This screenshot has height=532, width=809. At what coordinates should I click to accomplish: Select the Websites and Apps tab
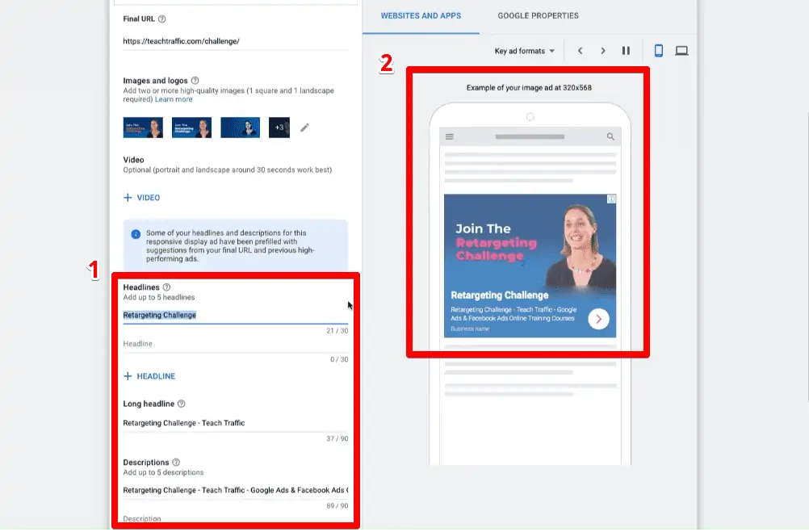pyautogui.click(x=422, y=15)
